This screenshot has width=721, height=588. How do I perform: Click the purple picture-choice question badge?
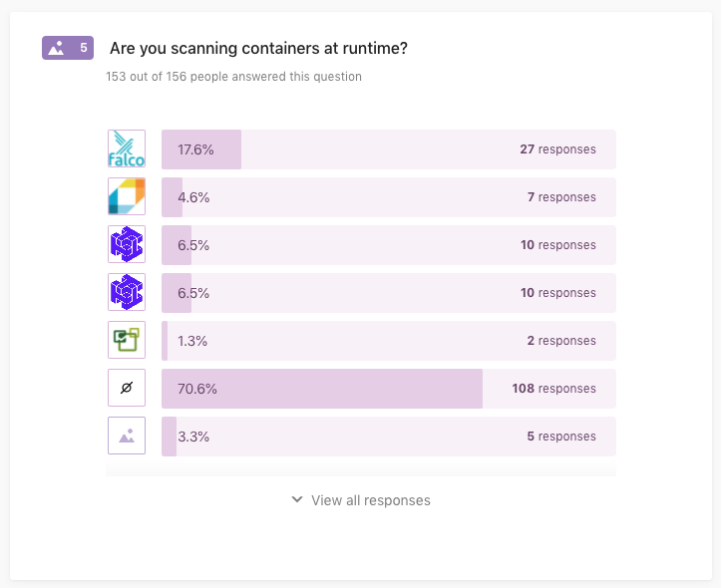point(68,48)
